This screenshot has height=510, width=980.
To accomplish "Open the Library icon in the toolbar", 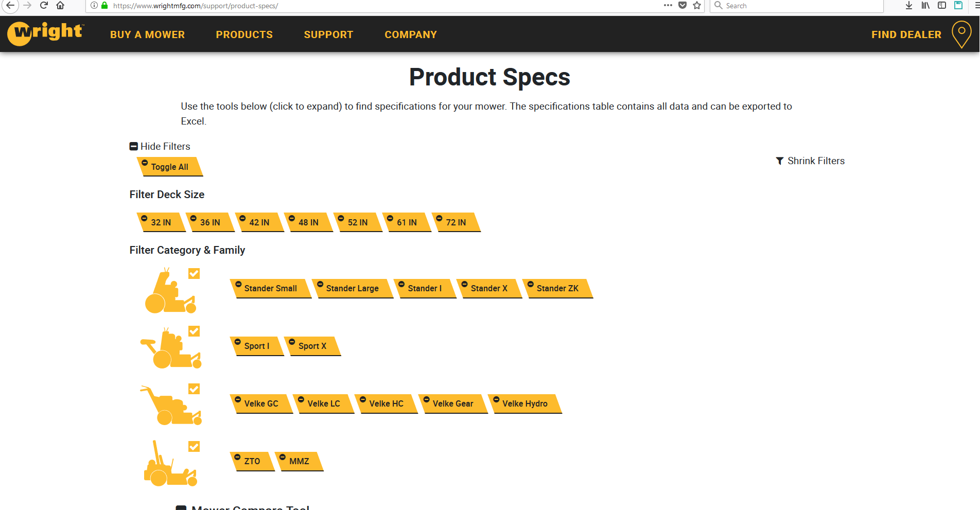I will tap(925, 5).
